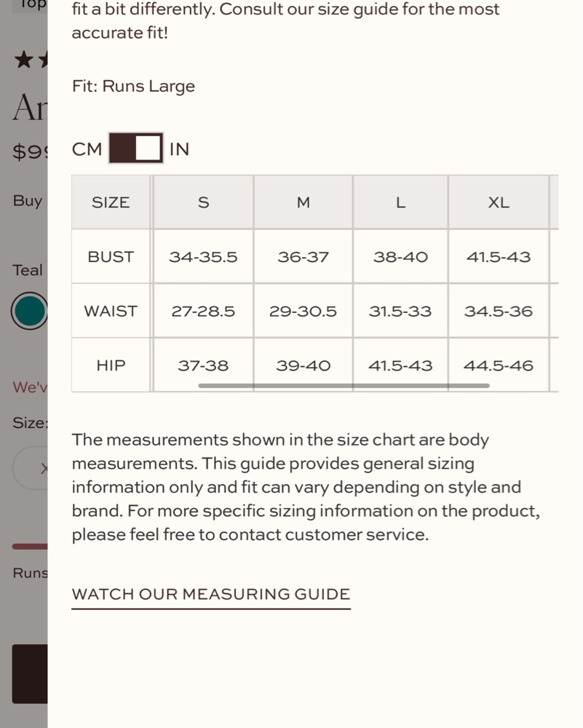Click the XL size column header
The image size is (583, 728).
(x=499, y=202)
